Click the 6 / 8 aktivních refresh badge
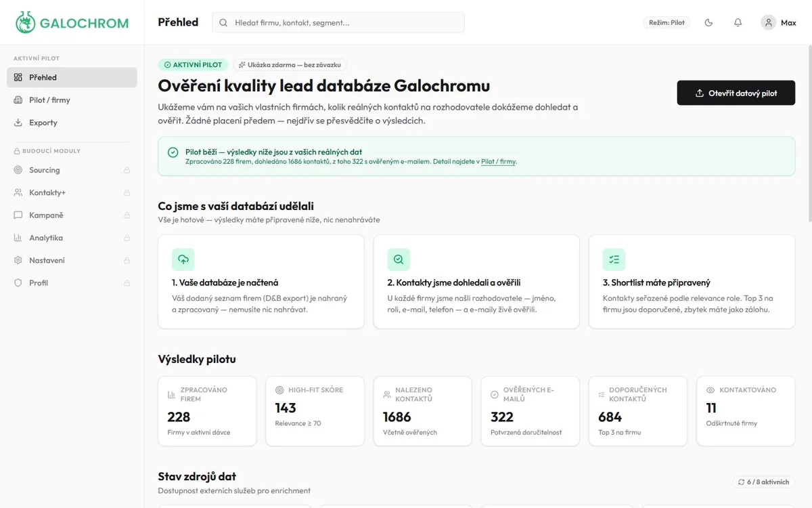The height and width of the screenshot is (508, 812). pos(763,482)
